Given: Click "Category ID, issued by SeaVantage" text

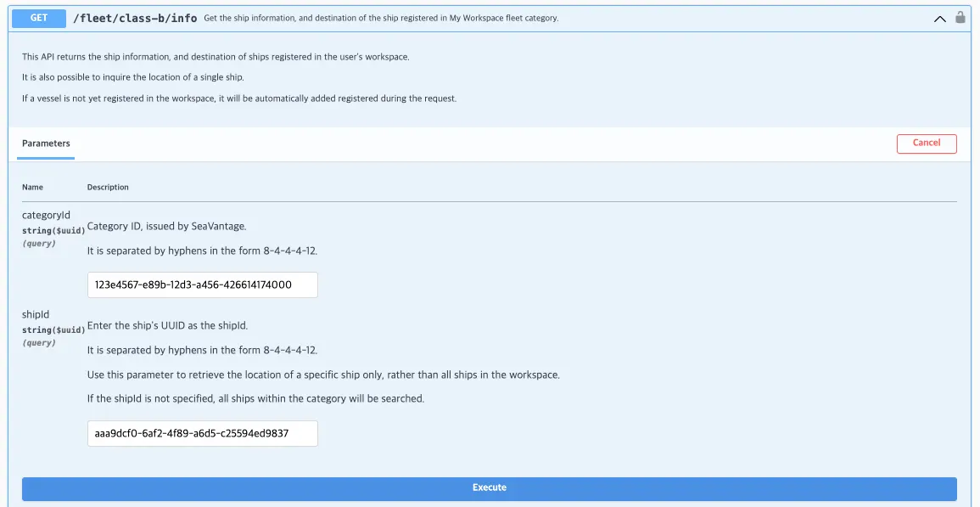Looking at the screenshot, I should click(x=167, y=226).
